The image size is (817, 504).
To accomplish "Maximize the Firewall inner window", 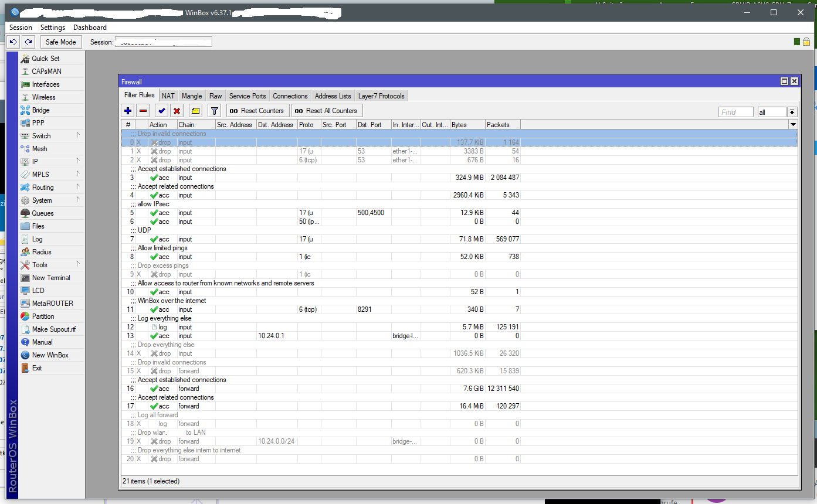I will 784,81.
